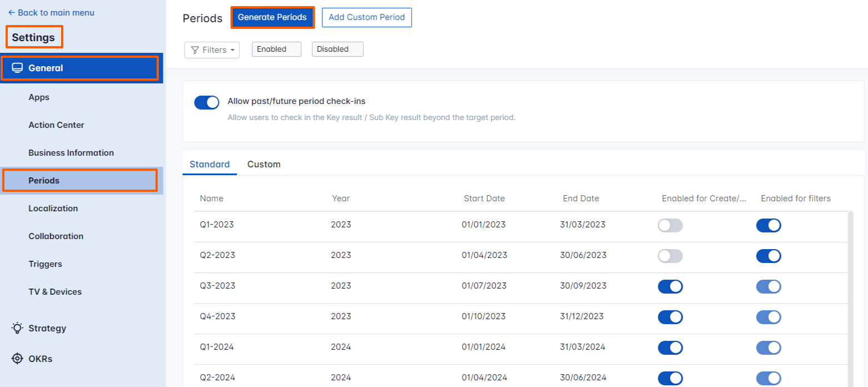868x387 pixels.
Task: Open Localization settings page
Action: point(53,209)
